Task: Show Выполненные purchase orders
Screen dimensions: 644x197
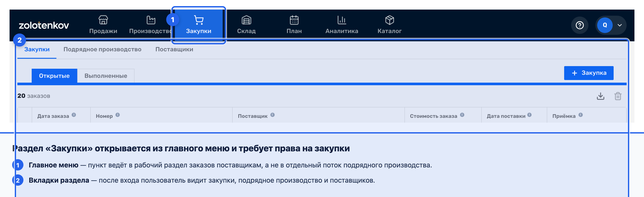Action: point(106,76)
